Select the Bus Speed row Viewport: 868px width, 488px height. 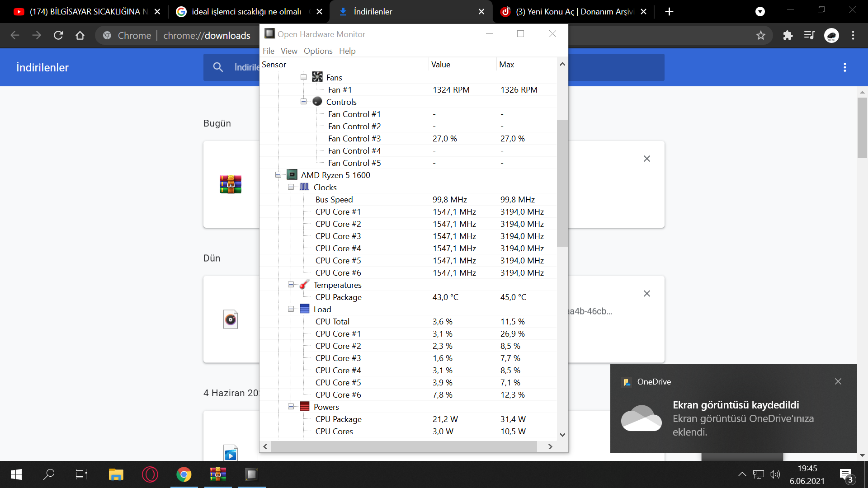pos(408,199)
